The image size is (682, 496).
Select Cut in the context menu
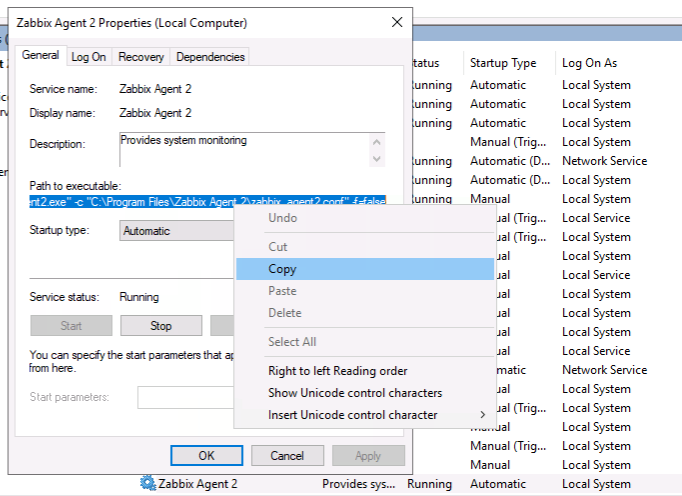[365, 247]
